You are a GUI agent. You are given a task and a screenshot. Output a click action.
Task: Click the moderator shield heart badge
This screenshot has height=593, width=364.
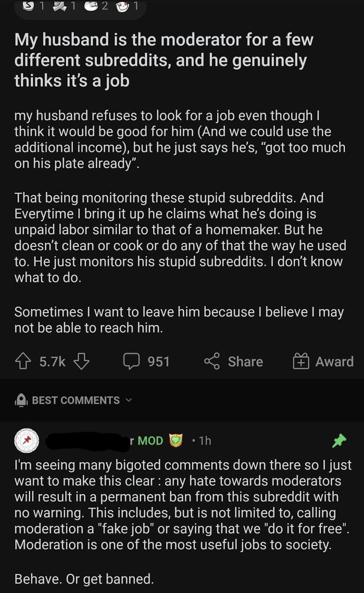click(x=176, y=441)
